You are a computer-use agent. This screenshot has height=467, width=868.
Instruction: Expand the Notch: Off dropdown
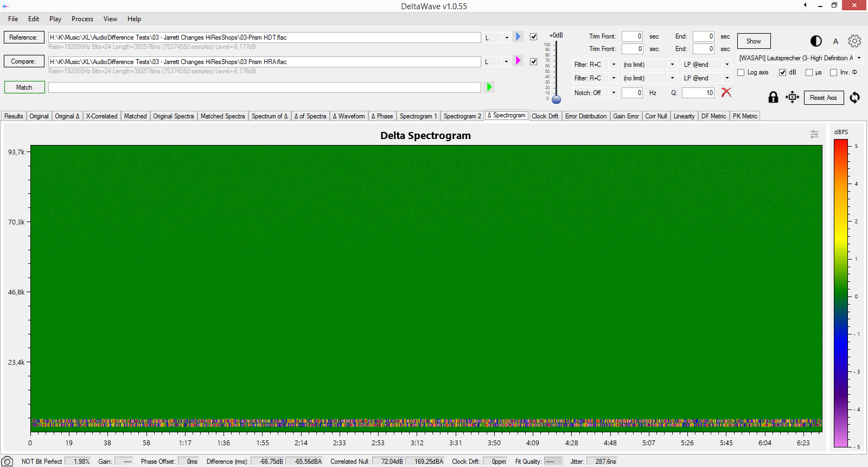[x=595, y=92]
